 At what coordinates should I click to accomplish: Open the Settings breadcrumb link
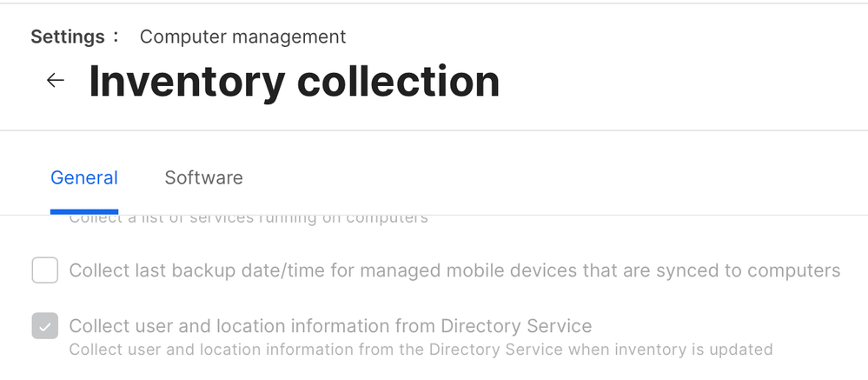coord(68,37)
